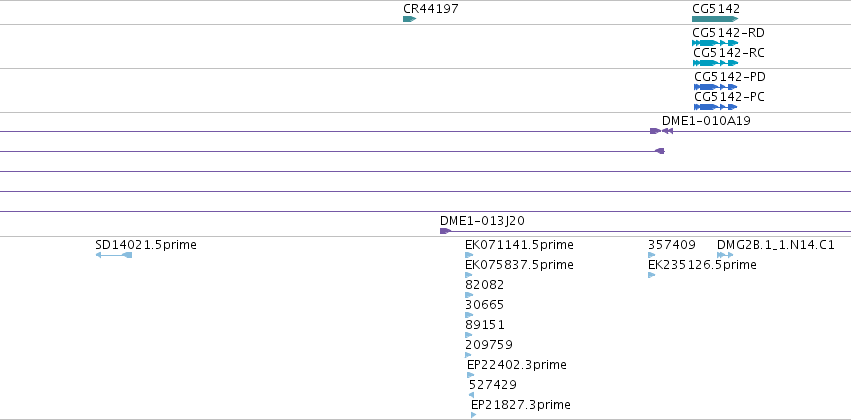
Task: Select feature 30665 arrow
Action: (x=469, y=315)
